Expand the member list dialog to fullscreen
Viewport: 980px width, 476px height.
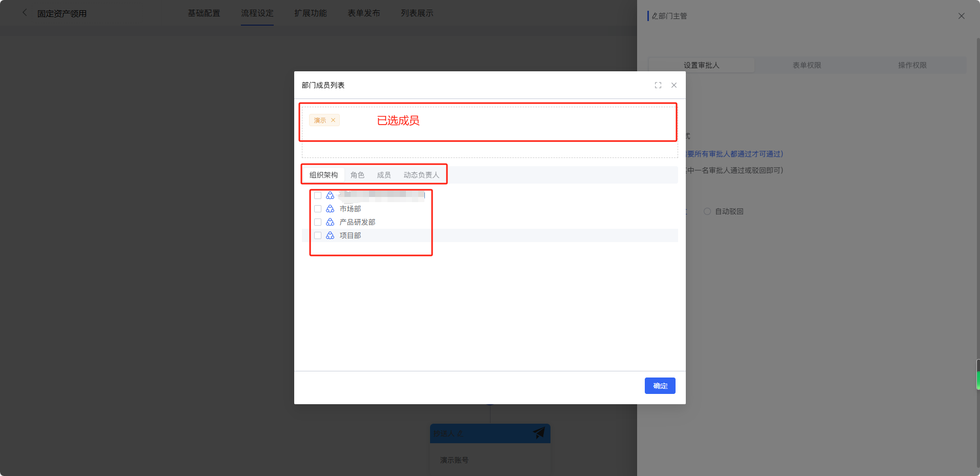click(658, 85)
